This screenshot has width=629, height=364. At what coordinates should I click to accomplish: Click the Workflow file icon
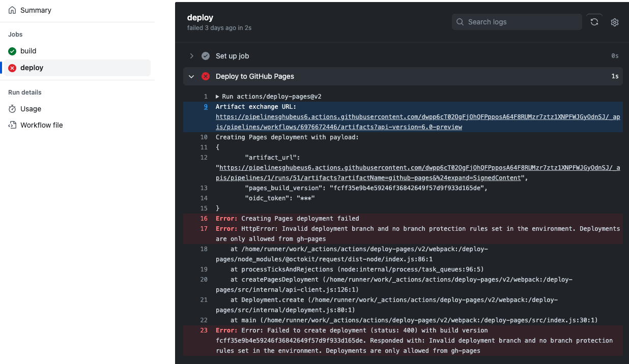point(12,125)
